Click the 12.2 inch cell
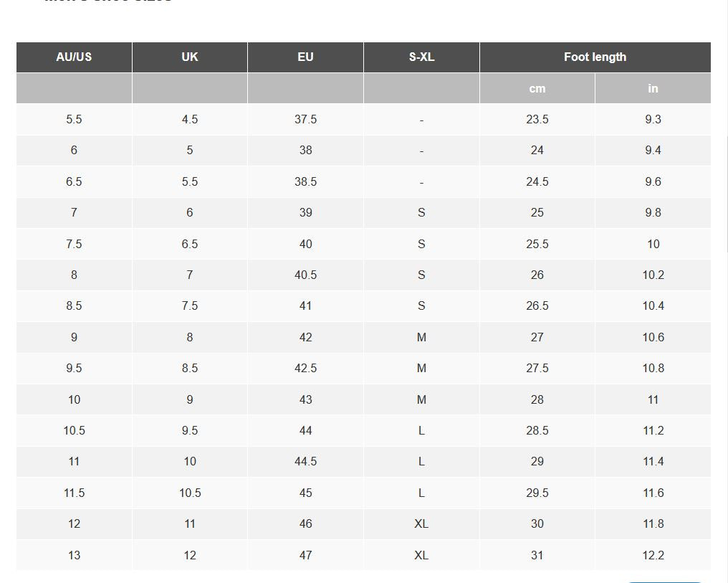The height and width of the screenshot is (583, 728). point(653,555)
